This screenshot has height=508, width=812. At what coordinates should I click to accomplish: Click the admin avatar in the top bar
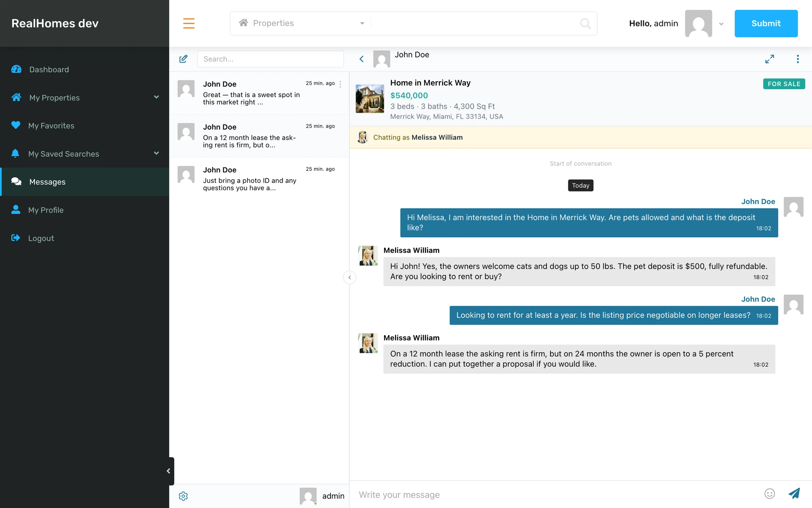coord(698,23)
